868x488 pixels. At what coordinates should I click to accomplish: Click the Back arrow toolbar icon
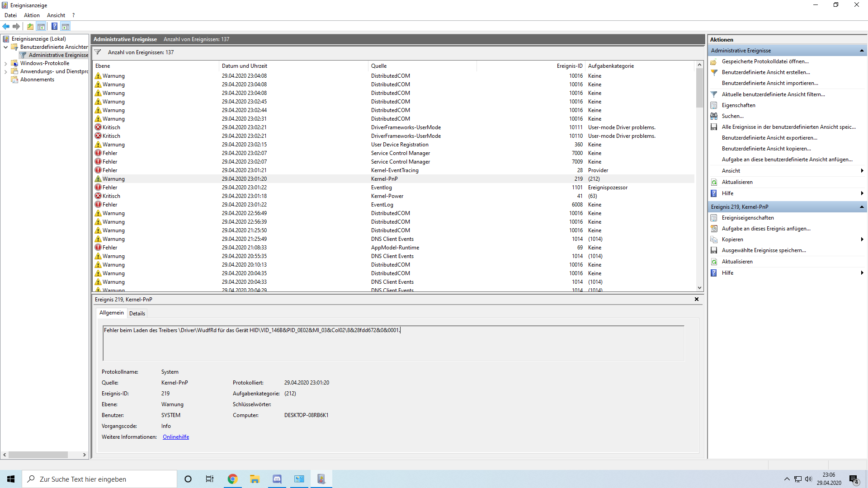(x=6, y=26)
